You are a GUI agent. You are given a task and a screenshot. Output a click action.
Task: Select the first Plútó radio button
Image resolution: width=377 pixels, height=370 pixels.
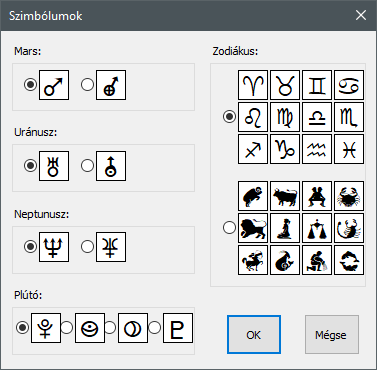coord(22,328)
